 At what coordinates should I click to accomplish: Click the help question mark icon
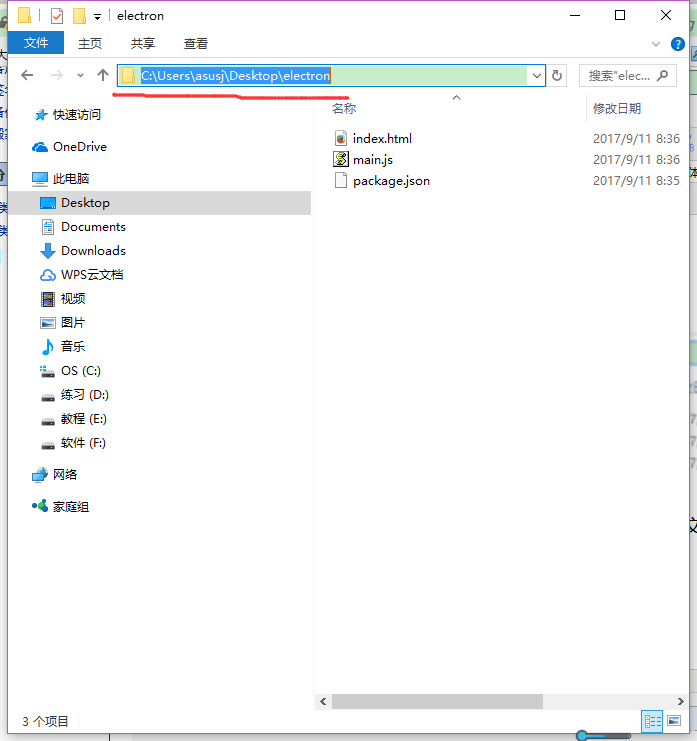pyautogui.click(x=677, y=43)
